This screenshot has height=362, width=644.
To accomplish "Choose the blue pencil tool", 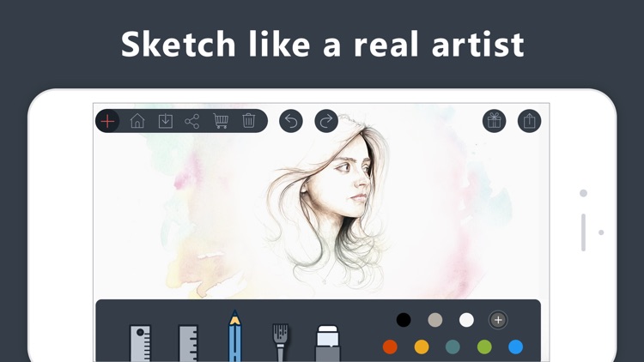I will pos(234,335).
